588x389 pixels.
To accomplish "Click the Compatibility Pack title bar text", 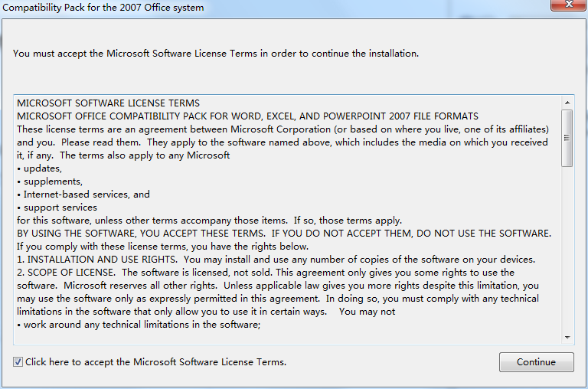I will click(103, 8).
